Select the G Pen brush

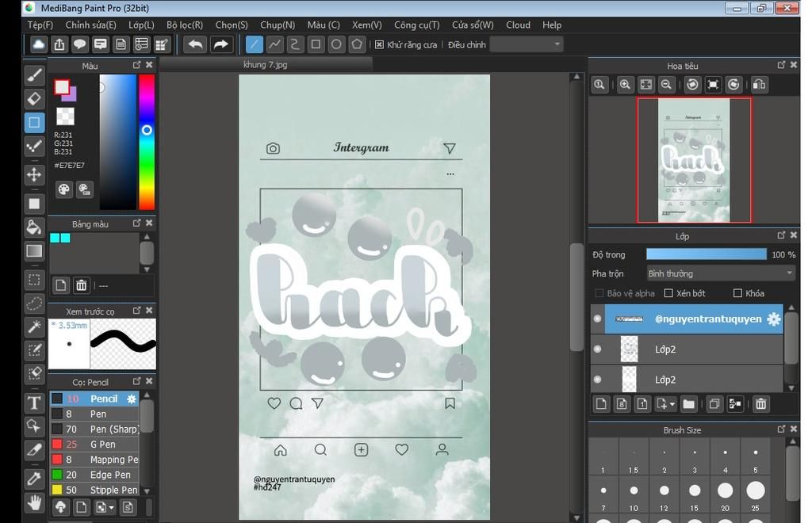pos(103,445)
